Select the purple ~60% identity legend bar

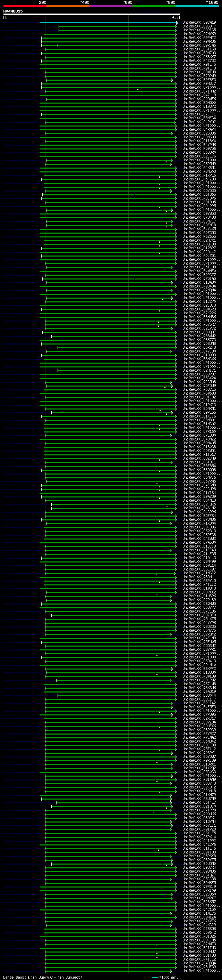coord(111,6)
